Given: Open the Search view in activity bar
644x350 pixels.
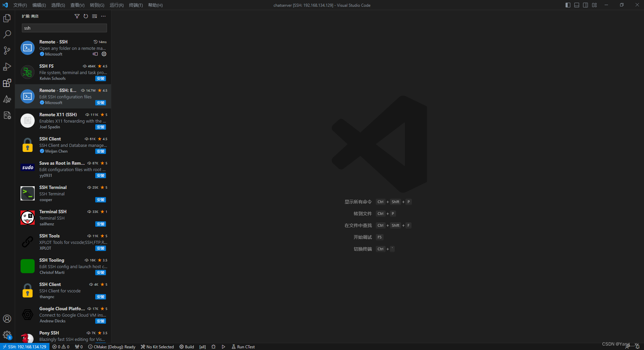Looking at the screenshot, I should (x=7, y=34).
